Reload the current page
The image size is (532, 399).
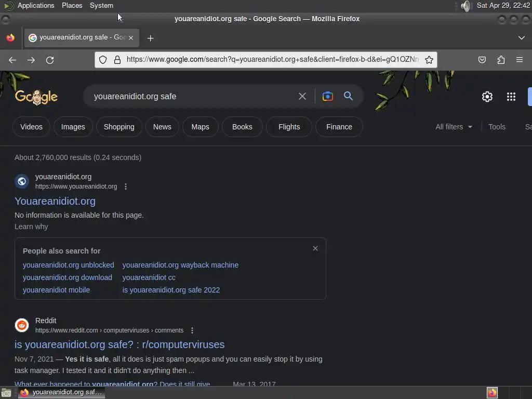pos(50,60)
